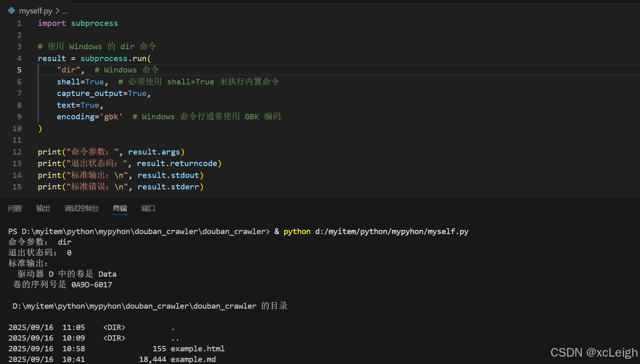The height and width of the screenshot is (364, 640).
Task: Open the myself.py breadcrumb
Action: pyautogui.click(x=36, y=11)
